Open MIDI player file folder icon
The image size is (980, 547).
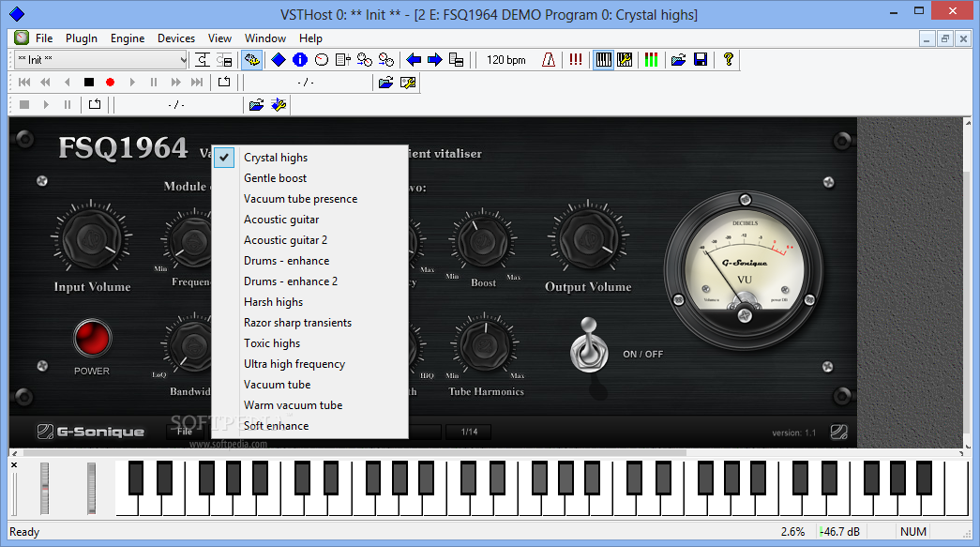coord(256,105)
